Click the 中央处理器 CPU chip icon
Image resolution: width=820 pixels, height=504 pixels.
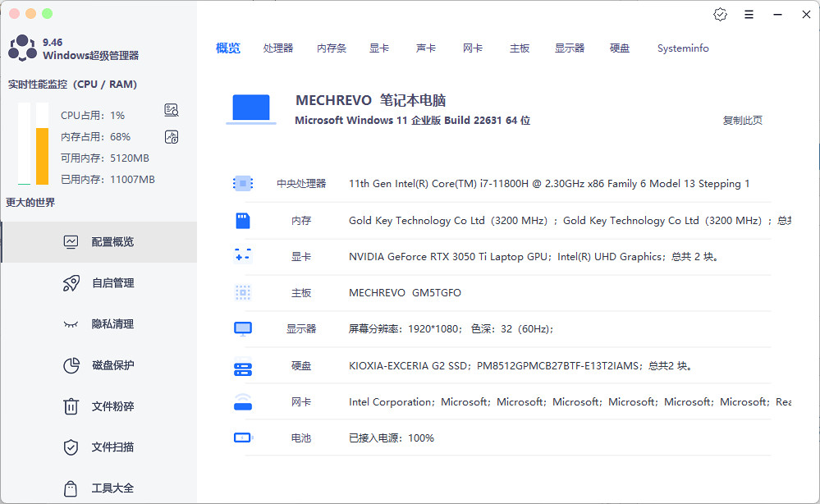(x=243, y=184)
